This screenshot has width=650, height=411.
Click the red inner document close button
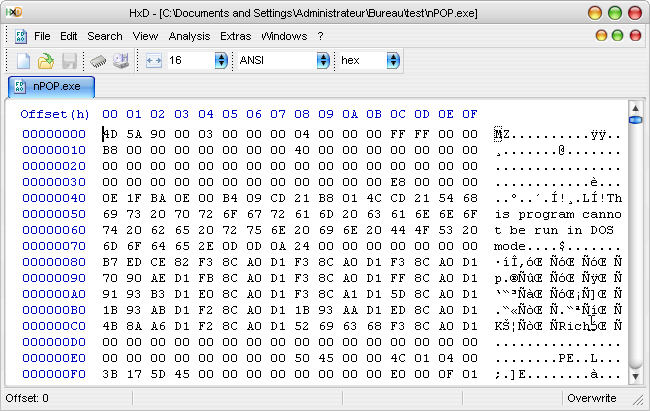pos(635,36)
